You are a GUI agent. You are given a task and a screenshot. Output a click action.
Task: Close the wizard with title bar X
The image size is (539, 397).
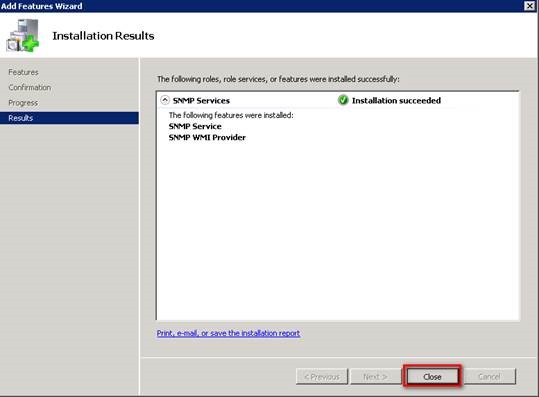(x=530, y=6)
